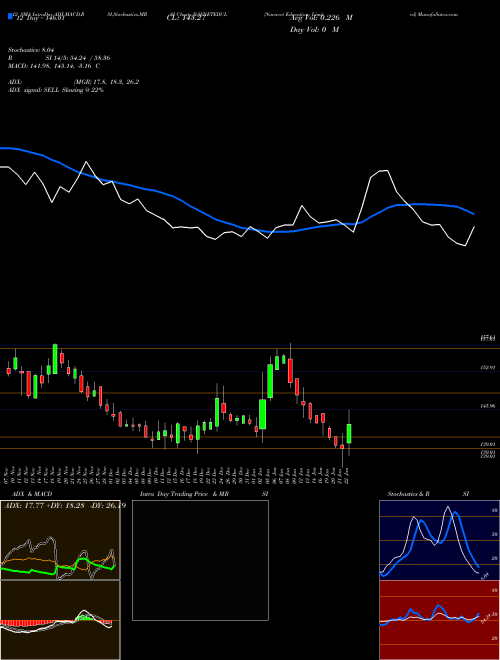Screen dimensions: 500x660
Task: Click the empty intraday trading price panel
Action: tap(200, 560)
